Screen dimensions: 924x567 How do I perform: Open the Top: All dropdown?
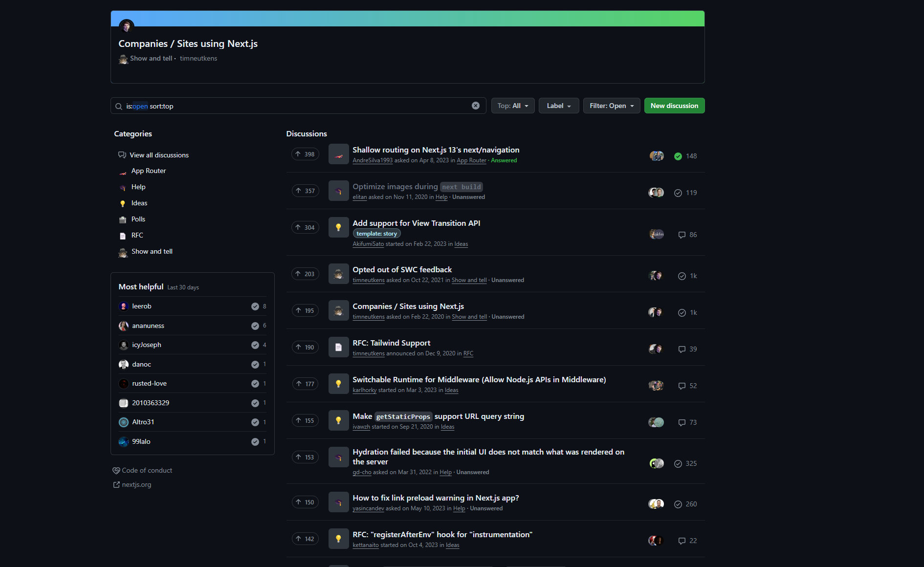pos(512,106)
